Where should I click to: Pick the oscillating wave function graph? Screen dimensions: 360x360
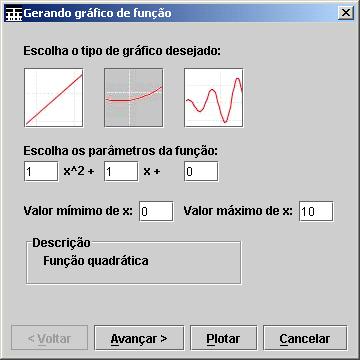(x=214, y=98)
